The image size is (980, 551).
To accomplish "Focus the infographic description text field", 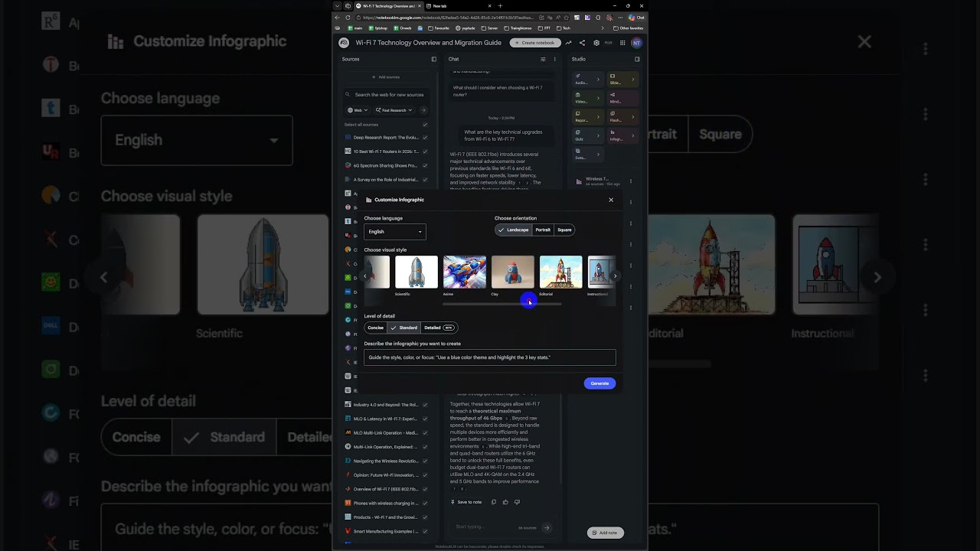I will click(x=490, y=357).
